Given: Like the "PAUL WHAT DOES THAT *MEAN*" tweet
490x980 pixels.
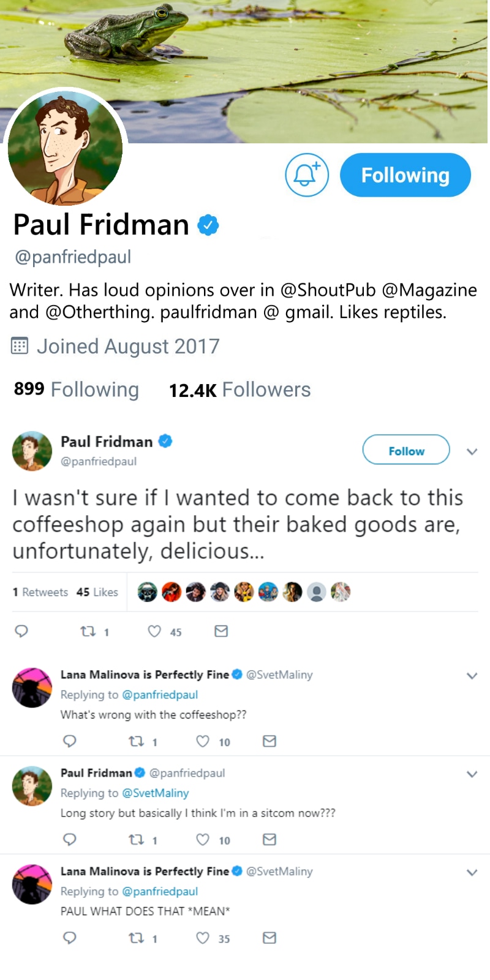Looking at the screenshot, I should tap(203, 938).
